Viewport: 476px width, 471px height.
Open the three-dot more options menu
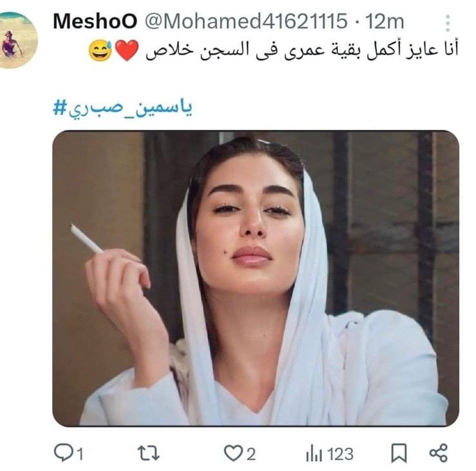point(448,23)
